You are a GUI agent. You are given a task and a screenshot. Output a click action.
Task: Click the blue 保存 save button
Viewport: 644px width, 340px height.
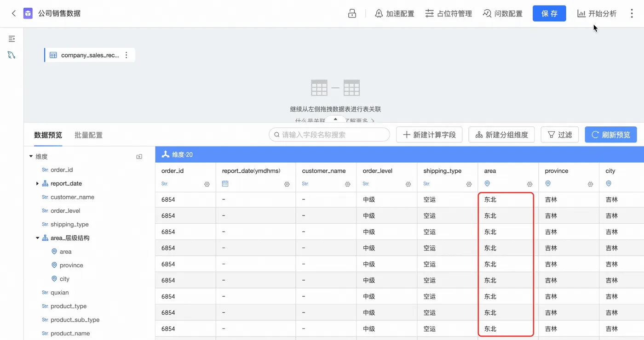tap(549, 13)
